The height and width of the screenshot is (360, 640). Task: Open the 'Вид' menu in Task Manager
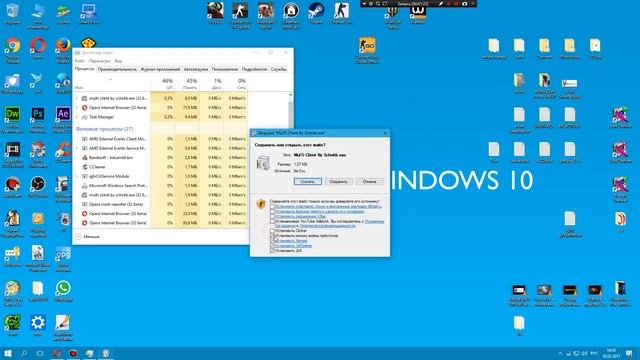point(118,61)
